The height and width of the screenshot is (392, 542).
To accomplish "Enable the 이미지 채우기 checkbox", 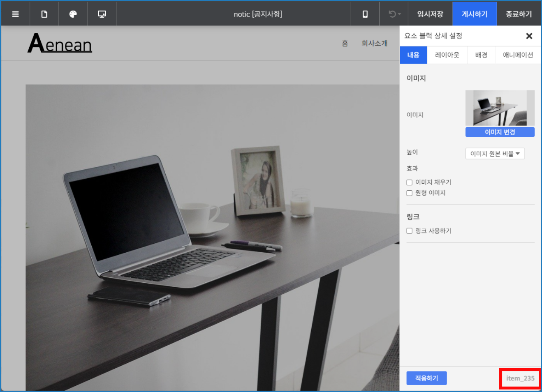I will click(x=410, y=182).
